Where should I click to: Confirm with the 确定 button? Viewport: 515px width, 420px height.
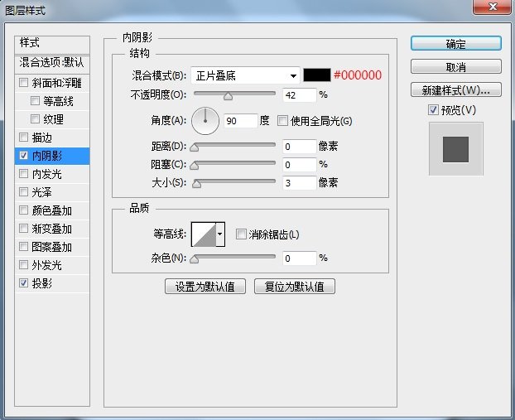coord(456,43)
